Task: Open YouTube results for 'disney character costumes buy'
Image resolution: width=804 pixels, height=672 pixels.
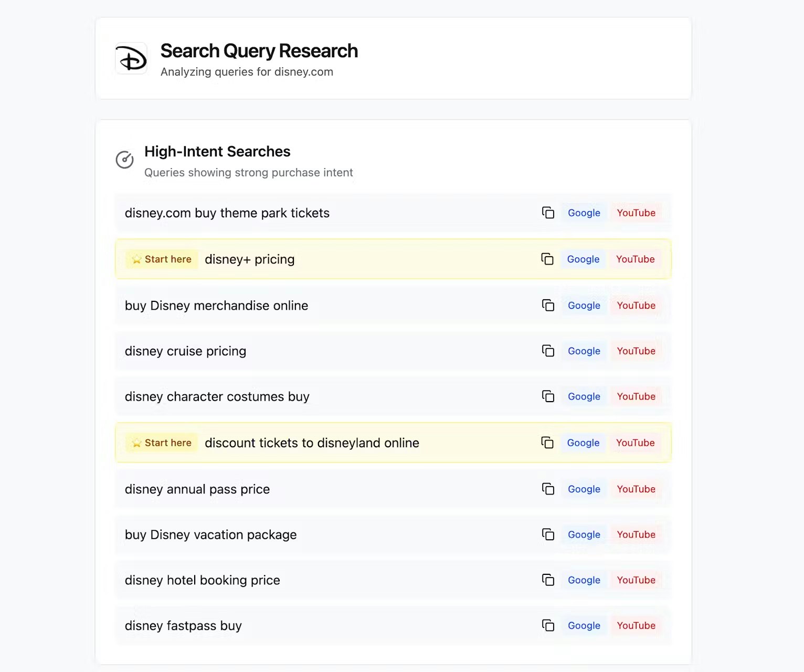Action: click(636, 396)
